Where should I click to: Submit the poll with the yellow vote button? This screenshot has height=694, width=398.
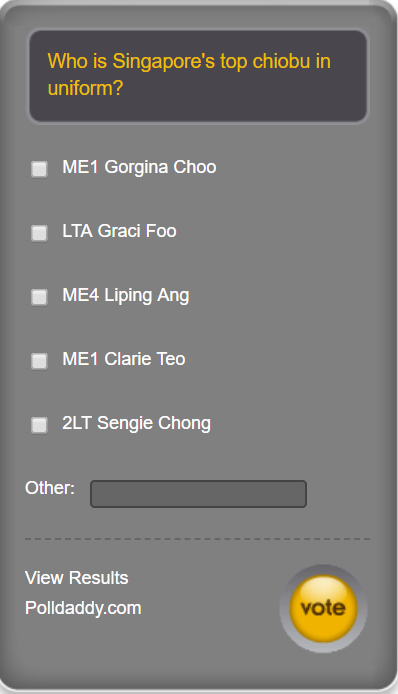323,609
